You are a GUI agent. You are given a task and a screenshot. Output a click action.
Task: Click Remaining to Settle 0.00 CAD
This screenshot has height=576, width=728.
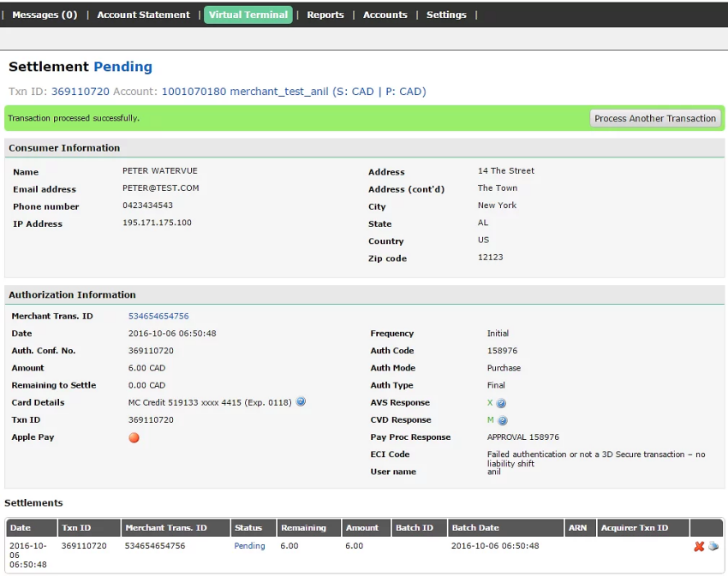click(146, 385)
